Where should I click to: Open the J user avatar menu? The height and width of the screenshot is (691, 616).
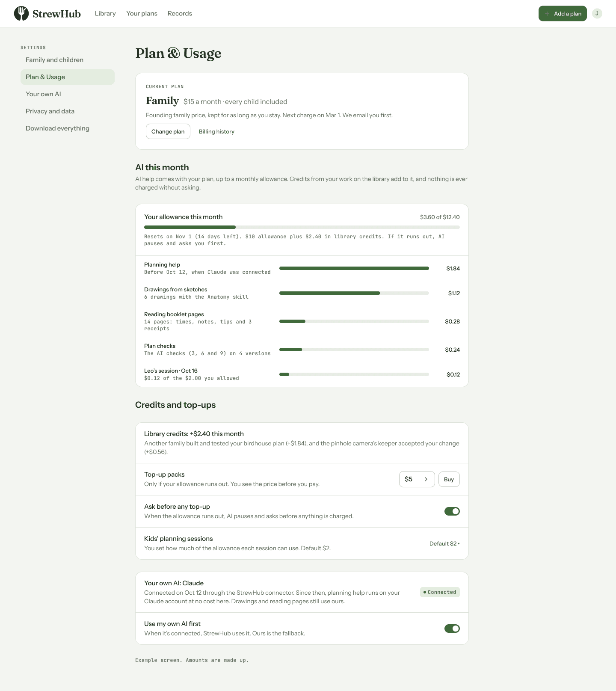(597, 14)
